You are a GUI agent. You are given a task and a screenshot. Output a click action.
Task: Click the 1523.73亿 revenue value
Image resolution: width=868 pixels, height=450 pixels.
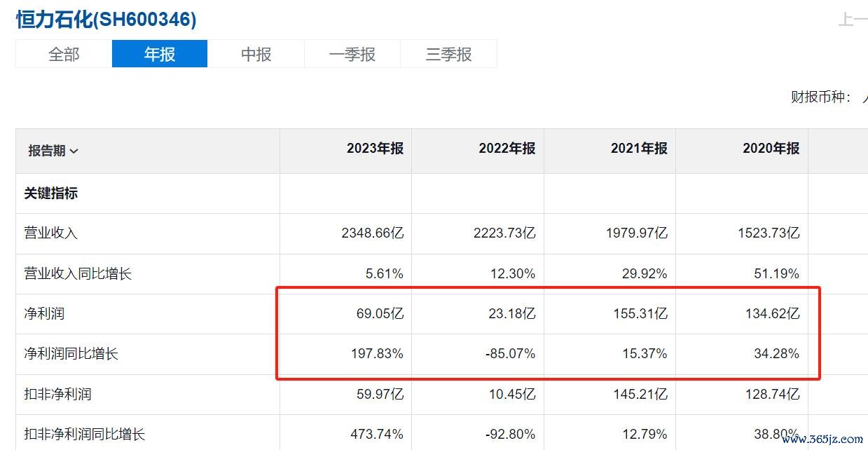[x=769, y=233]
